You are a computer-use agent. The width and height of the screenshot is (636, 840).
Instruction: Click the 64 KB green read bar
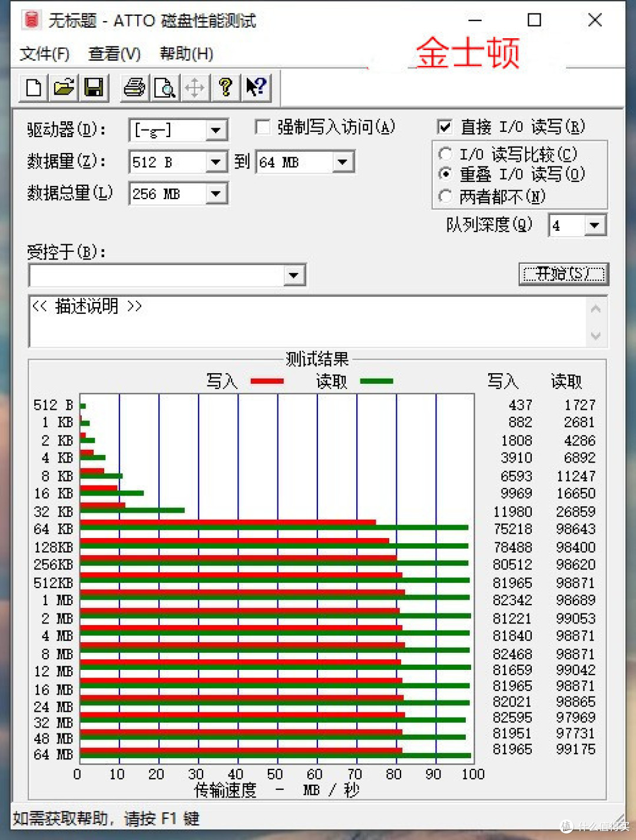click(x=274, y=528)
